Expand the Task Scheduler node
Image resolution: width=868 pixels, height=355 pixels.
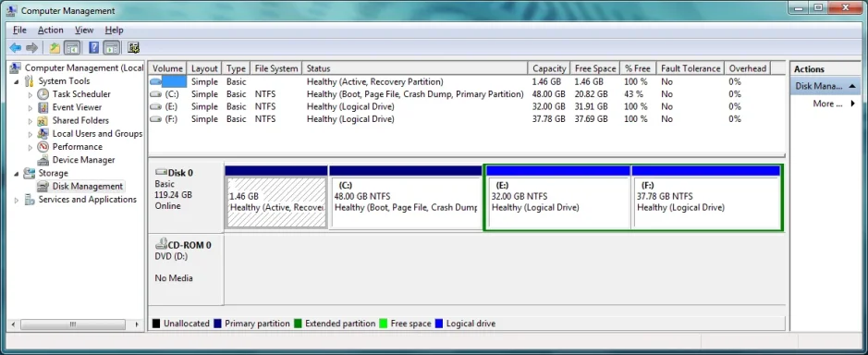tap(31, 94)
